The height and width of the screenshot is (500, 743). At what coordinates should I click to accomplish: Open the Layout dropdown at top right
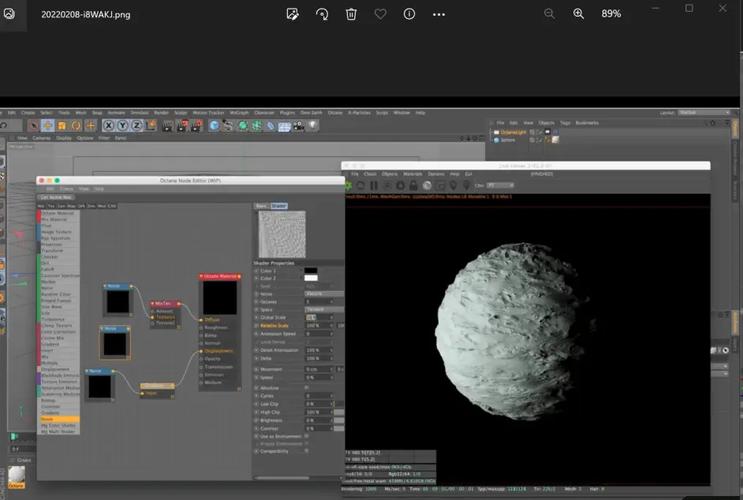tap(703, 113)
